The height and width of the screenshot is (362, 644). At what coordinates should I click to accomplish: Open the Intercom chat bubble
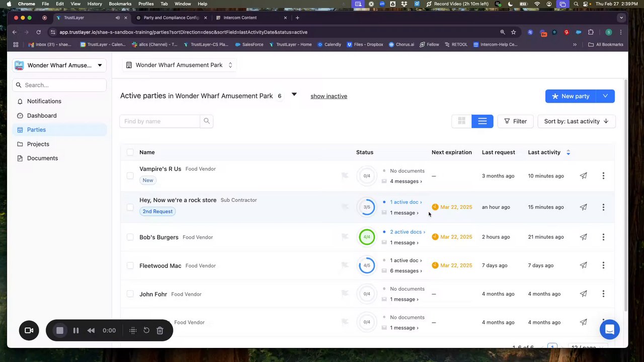(609, 330)
